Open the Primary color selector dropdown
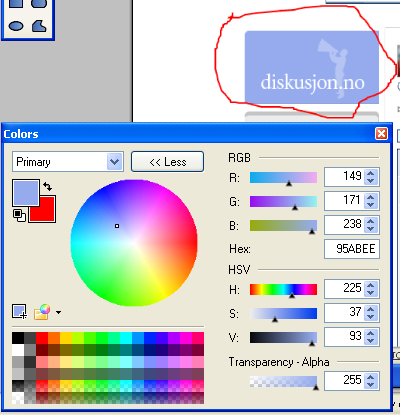Screen dimensions: 400x415 pos(68,162)
